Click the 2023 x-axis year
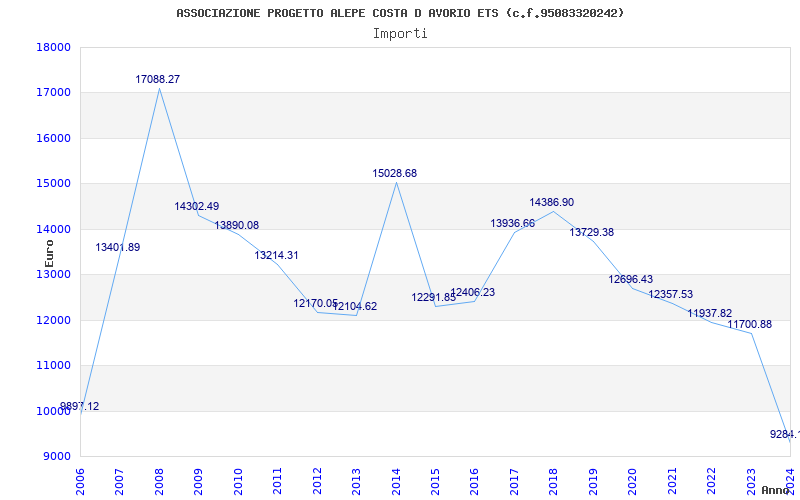The width and height of the screenshot is (800, 500). tap(751, 482)
